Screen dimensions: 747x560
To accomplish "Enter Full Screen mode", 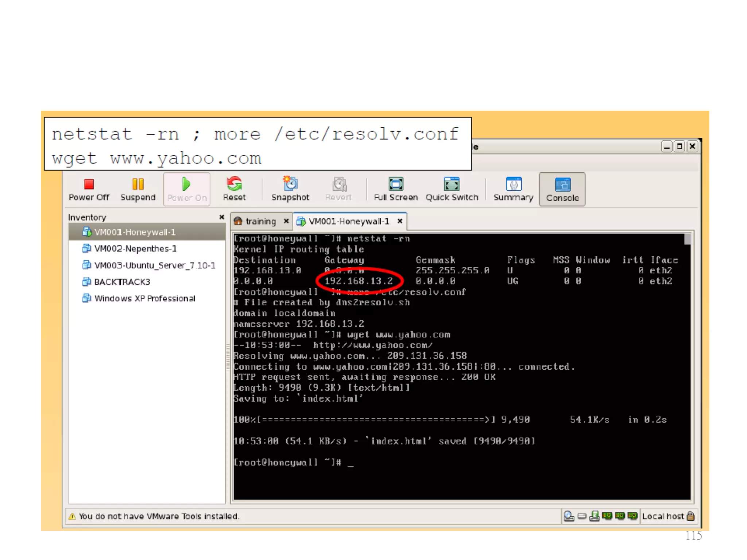I will click(396, 189).
